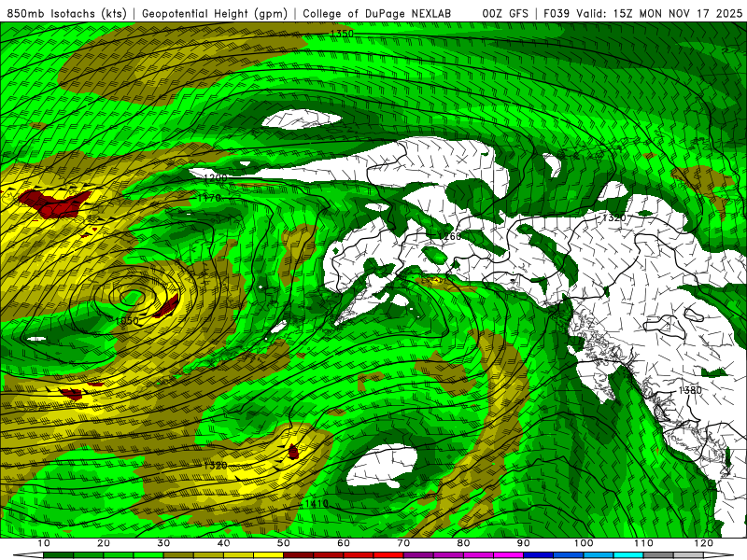The height and width of the screenshot is (560, 747).
Task: Click the 50 knot scale label
Action: (284, 543)
